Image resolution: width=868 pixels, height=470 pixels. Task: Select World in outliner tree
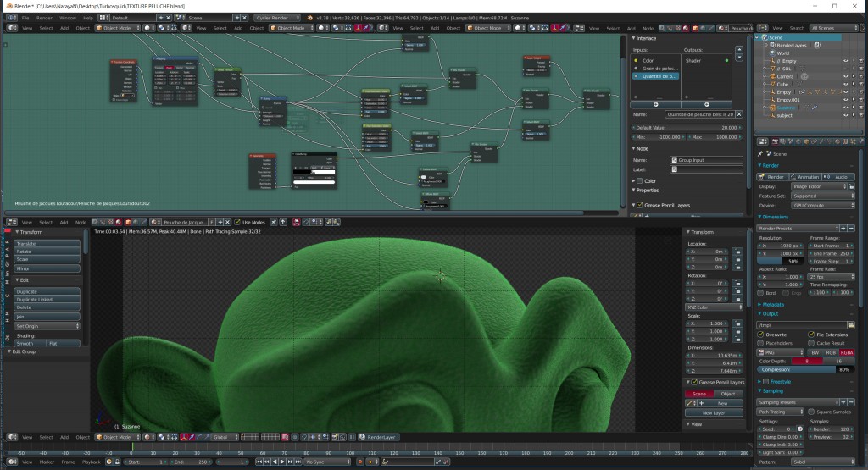[782, 53]
